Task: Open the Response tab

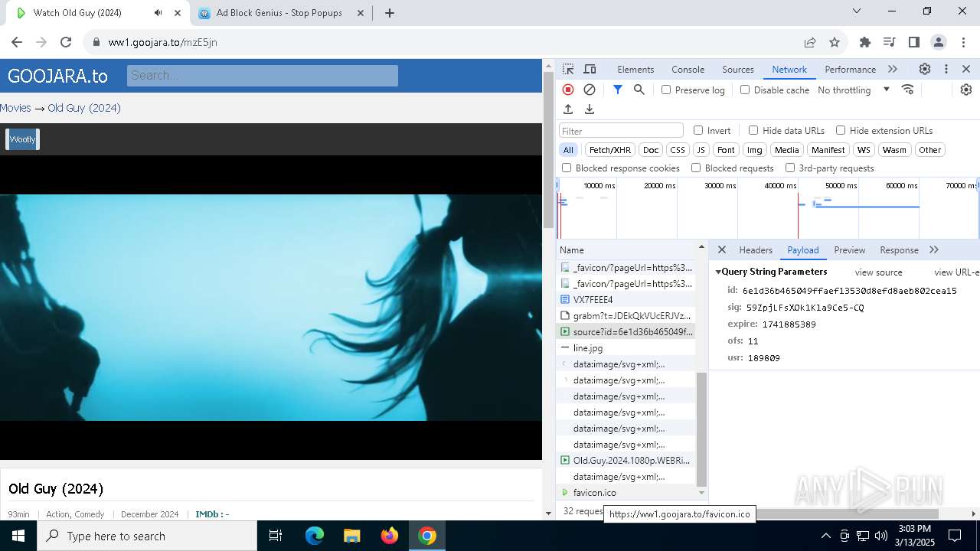Action: [x=899, y=249]
